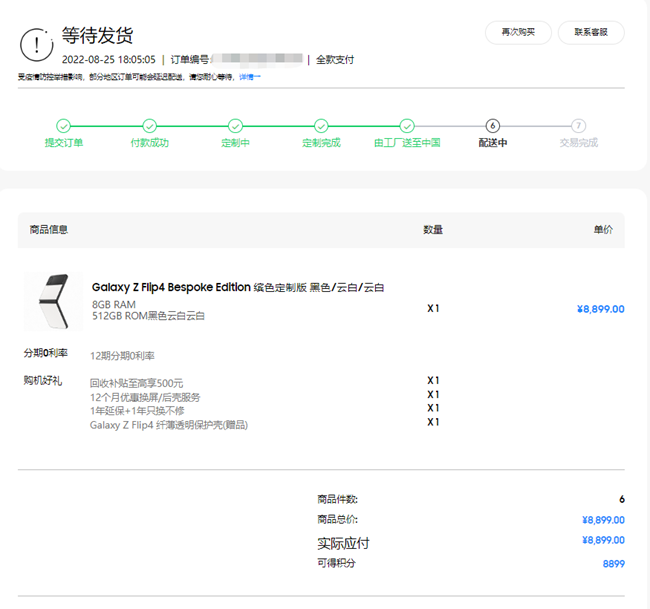
Task: Click the 提交订单 progress step label
Action: click(63, 143)
